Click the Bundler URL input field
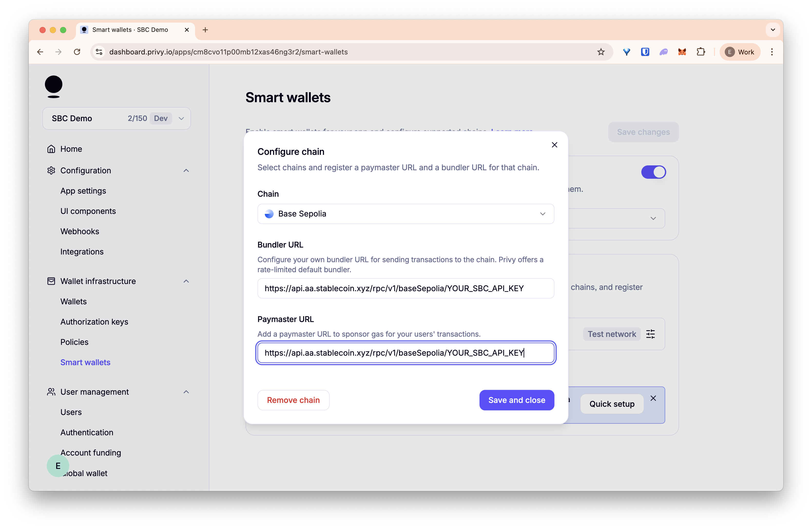Viewport: 812px width, 529px height. click(x=406, y=288)
